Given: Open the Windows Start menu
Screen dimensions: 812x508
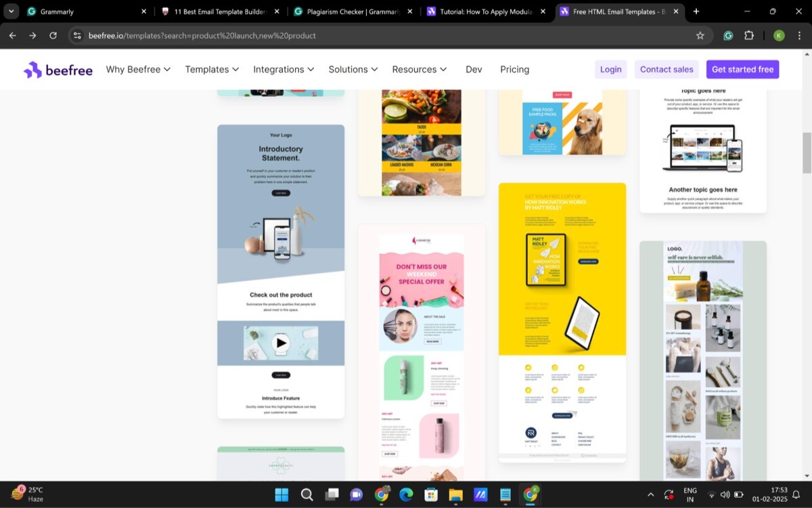Looking at the screenshot, I should coord(282,494).
